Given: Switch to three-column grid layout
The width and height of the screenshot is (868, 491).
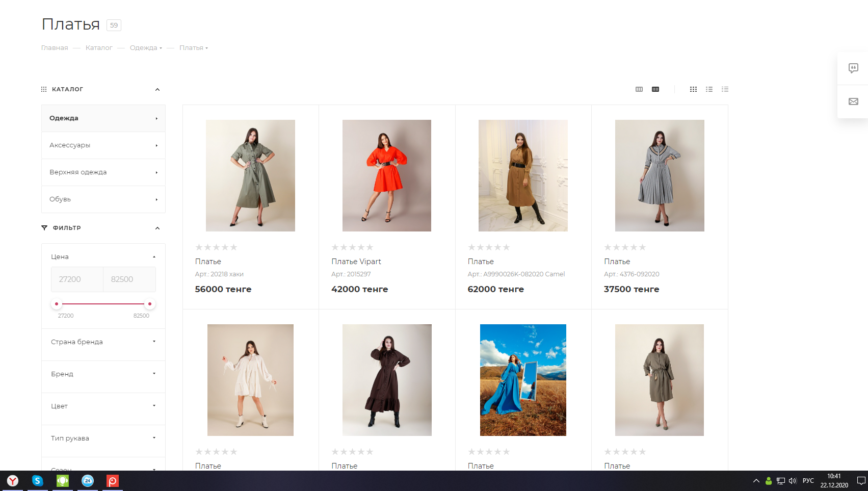Looking at the screenshot, I should (639, 89).
